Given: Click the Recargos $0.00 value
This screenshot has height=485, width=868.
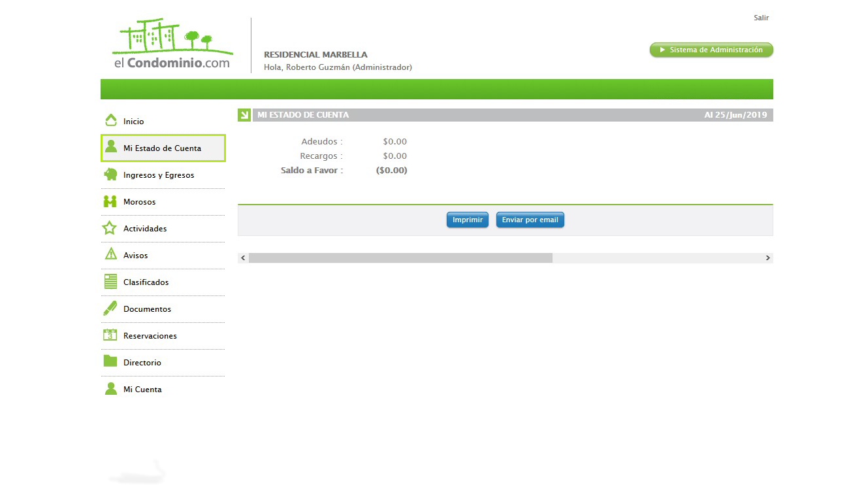Looking at the screenshot, I should [x=395, y=156].
